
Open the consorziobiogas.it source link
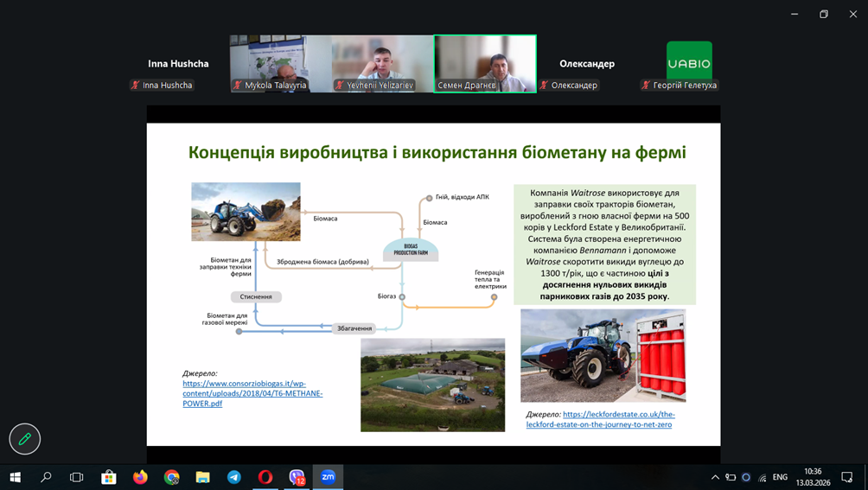(x=252, y=393)
